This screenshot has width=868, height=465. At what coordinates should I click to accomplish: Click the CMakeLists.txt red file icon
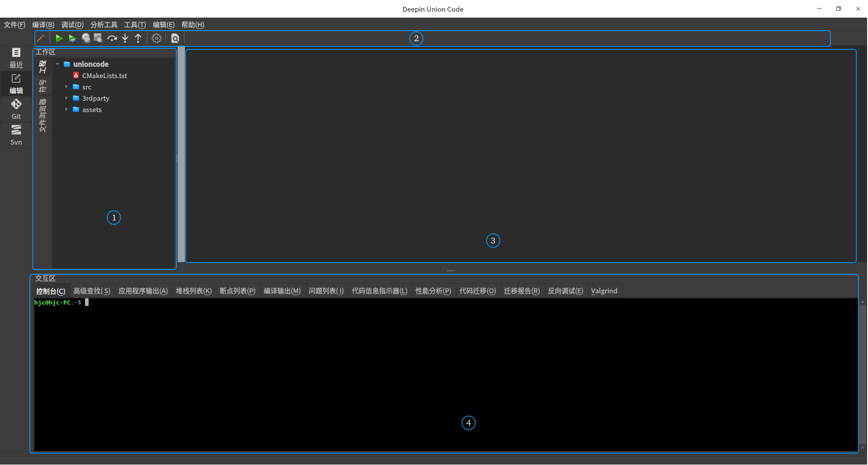point(76,75)
